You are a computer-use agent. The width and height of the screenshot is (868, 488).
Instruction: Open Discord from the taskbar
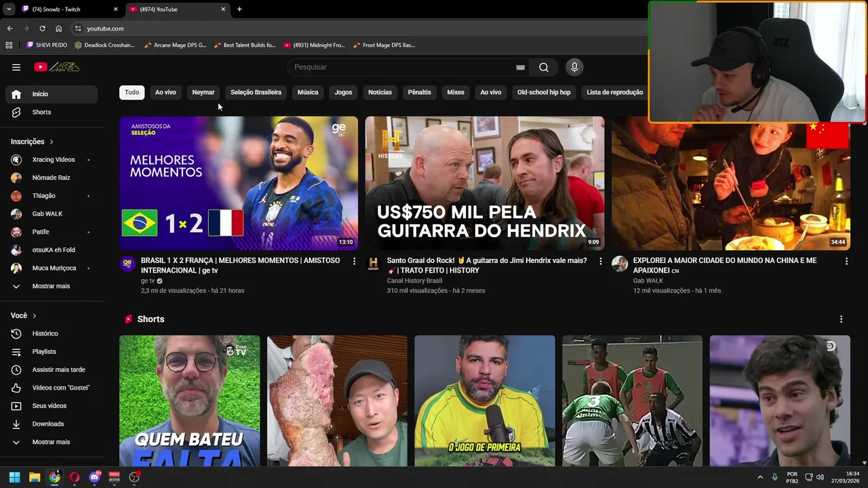point(94,477)
